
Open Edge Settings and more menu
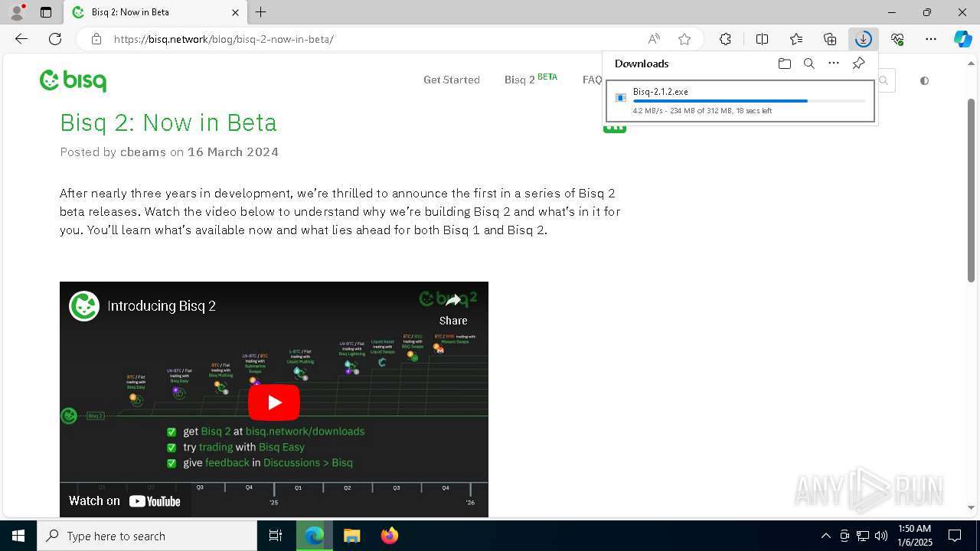point(931,39)
